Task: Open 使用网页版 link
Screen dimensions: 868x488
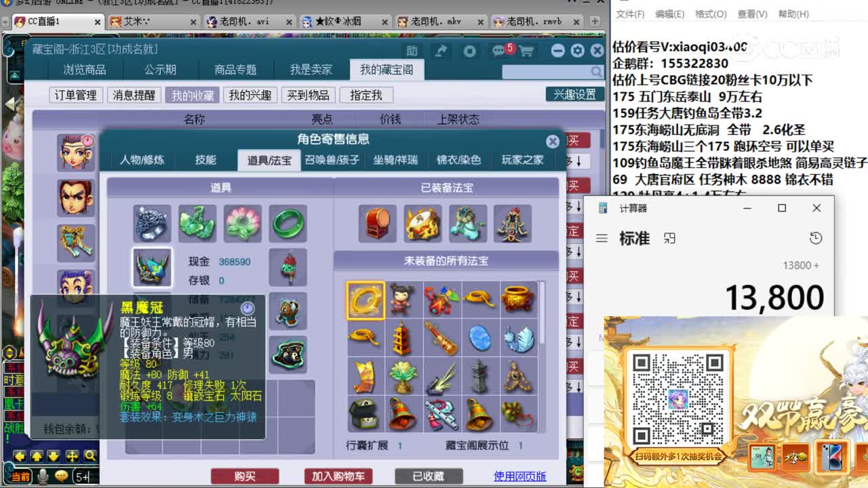Action: tap(520, 476)
